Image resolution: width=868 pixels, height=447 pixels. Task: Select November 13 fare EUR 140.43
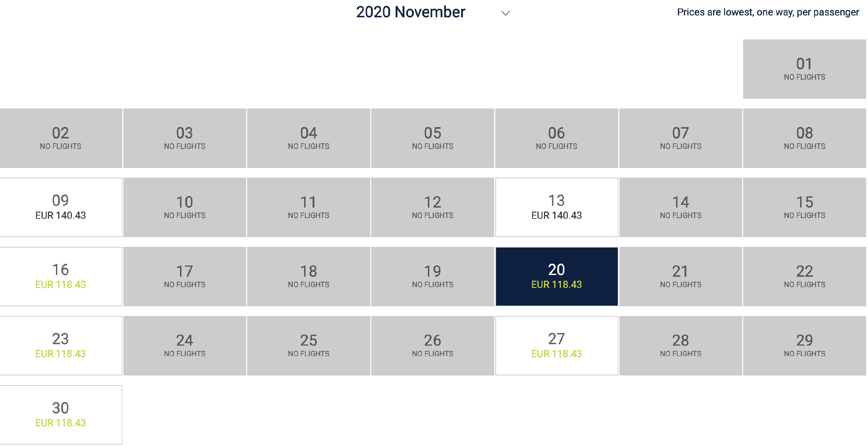point(556,207)
